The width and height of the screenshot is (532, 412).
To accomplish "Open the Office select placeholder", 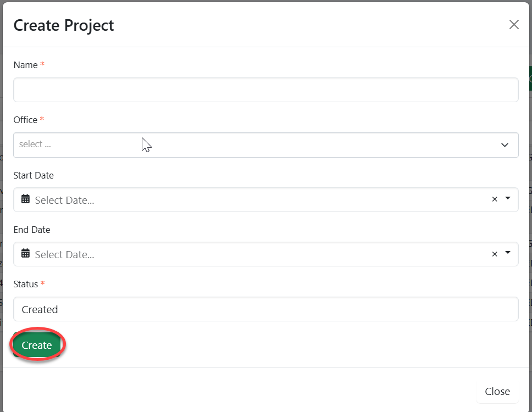I will click(x=35, y=144).
